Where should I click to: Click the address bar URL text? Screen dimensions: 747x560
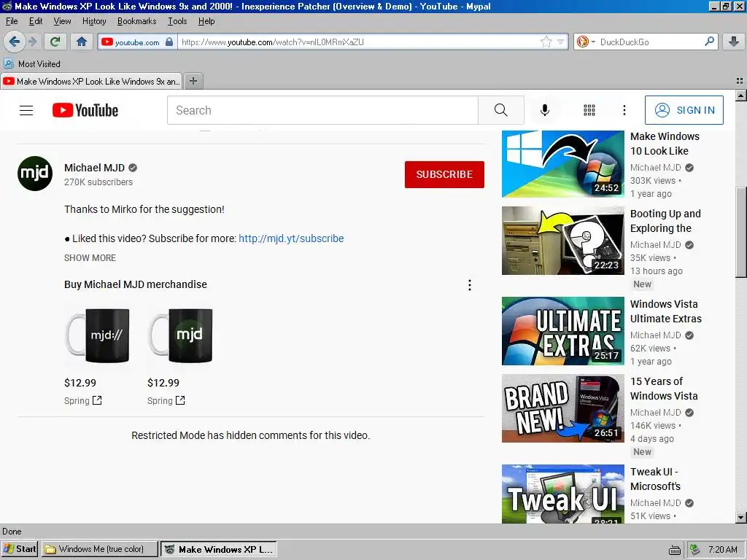(x=273, y=42)
